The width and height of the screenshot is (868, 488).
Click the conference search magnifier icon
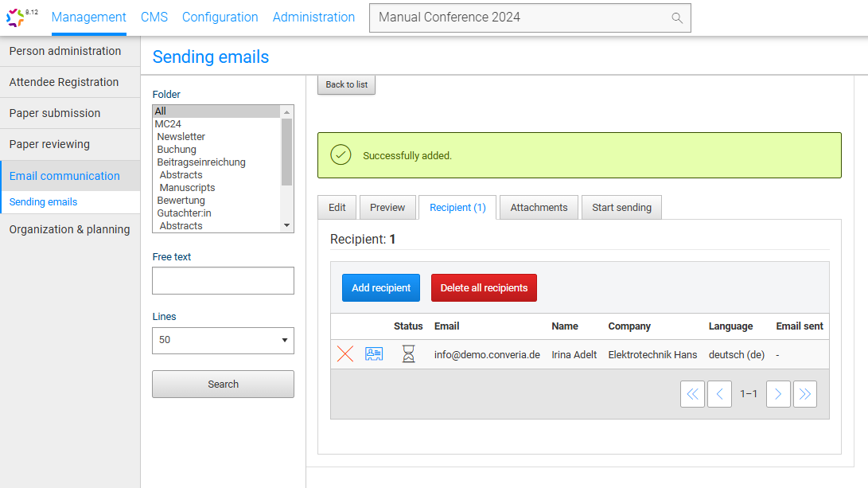tap(677, 18)
